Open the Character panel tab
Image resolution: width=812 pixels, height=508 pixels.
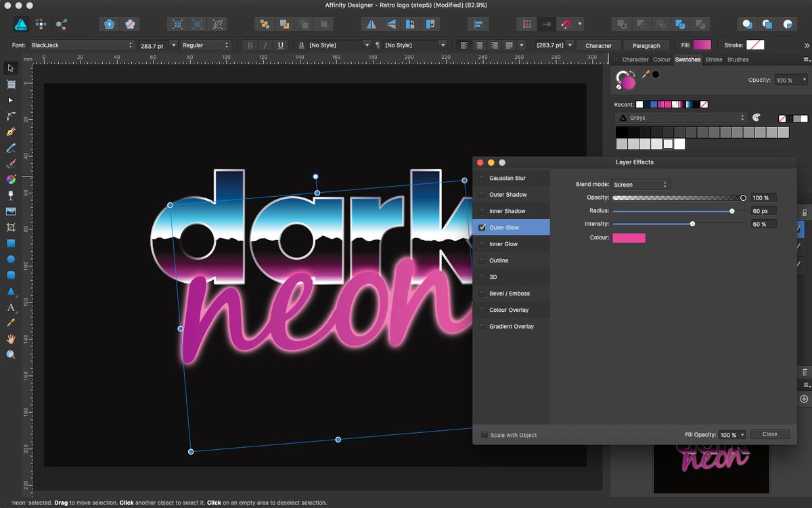point(635,60)
